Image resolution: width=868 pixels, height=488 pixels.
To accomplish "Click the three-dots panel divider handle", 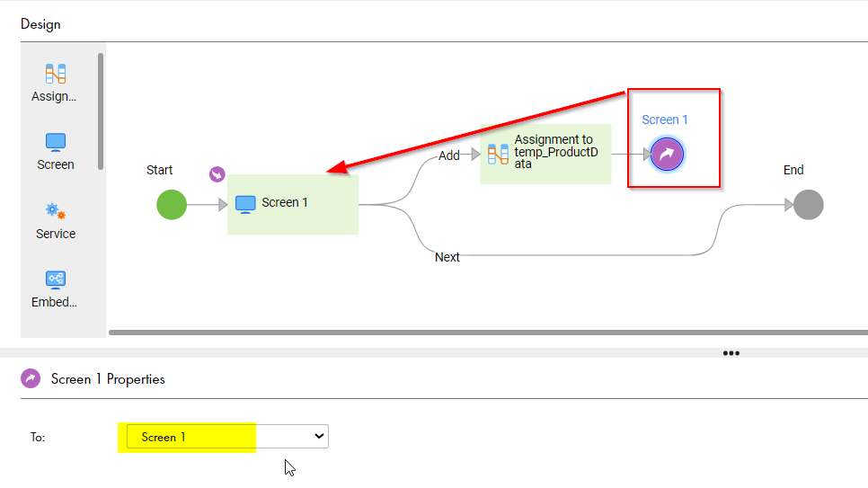I will pos(731,353).
